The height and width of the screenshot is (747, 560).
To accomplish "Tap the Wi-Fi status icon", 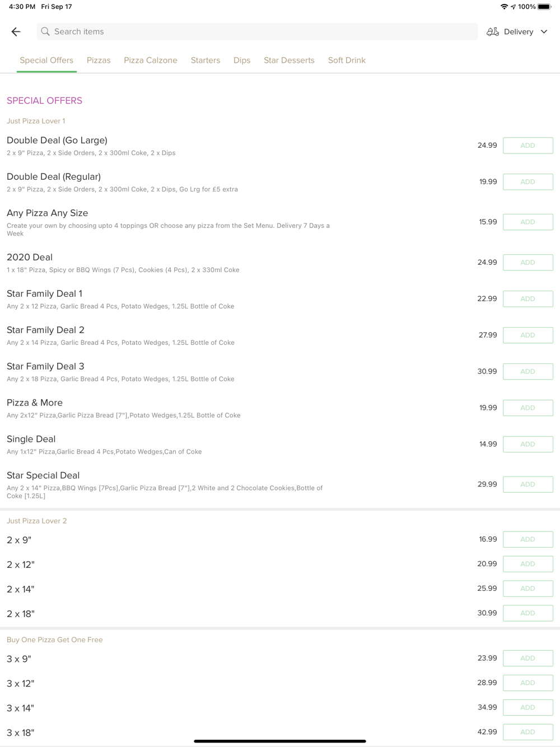I will (504, 7).
